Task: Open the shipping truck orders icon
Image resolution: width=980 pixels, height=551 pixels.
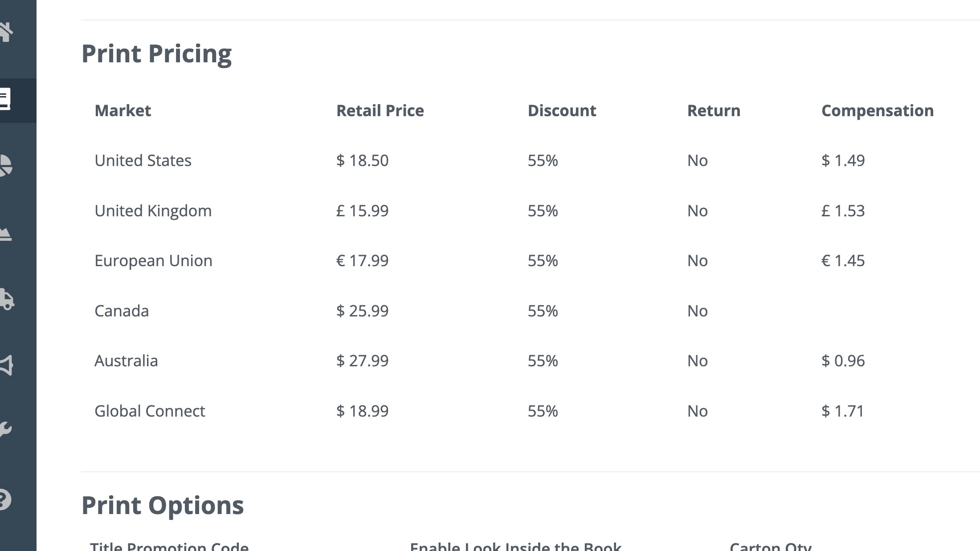Action: click(x=7, y=299)
